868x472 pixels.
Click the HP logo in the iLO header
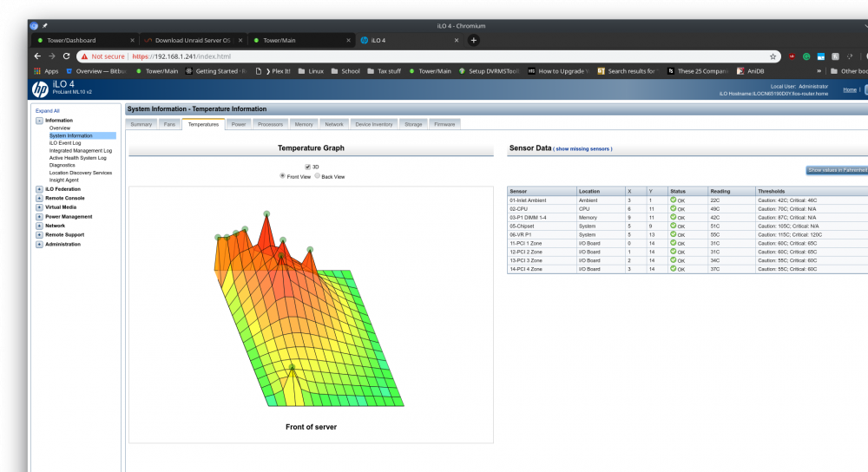pos(40,89)
